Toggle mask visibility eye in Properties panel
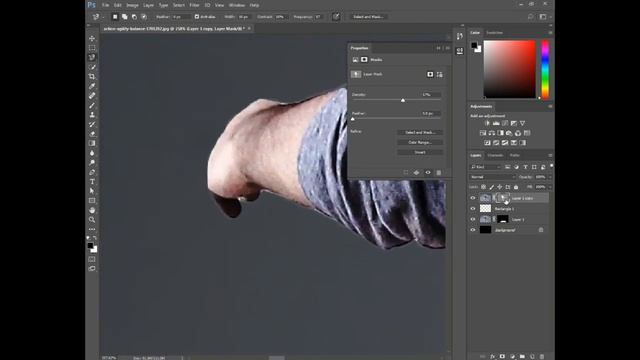 pyautogui.click(x=428, y=173)
